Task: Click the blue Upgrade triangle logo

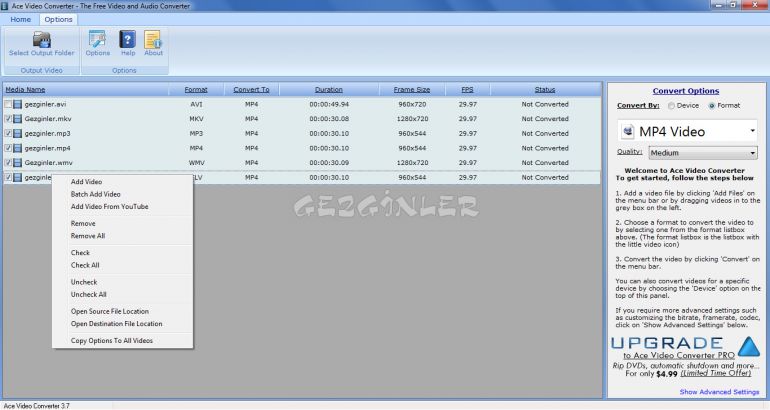Action: (749, 346)
